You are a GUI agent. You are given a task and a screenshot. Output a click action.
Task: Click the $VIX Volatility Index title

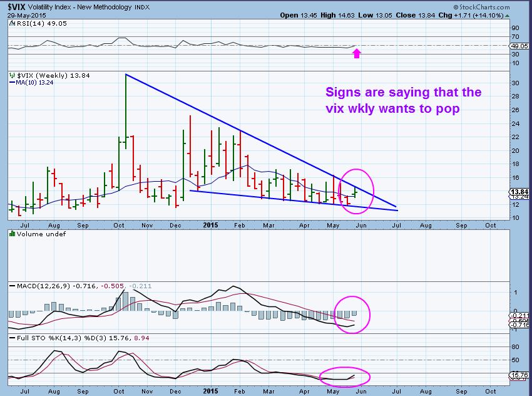38,6
